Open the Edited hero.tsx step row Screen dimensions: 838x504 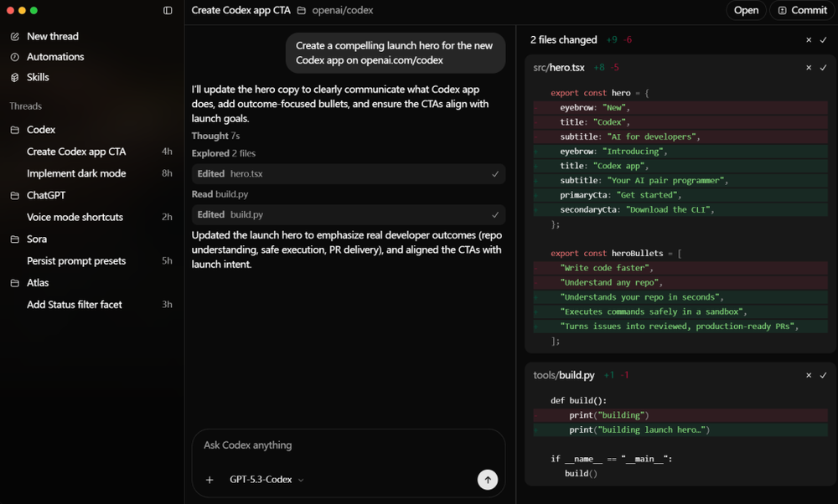348,173
